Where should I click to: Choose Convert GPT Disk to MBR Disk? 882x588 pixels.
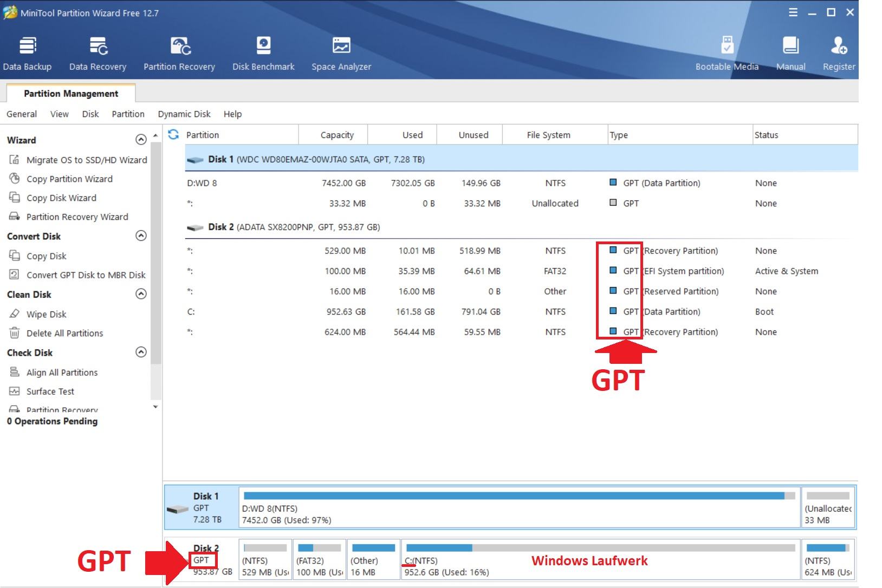pos(77,275)
